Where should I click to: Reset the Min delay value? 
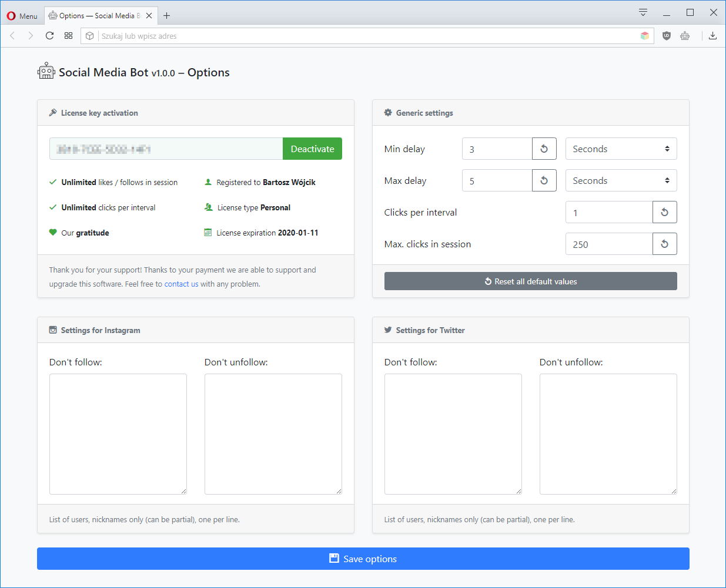[544, 149]
